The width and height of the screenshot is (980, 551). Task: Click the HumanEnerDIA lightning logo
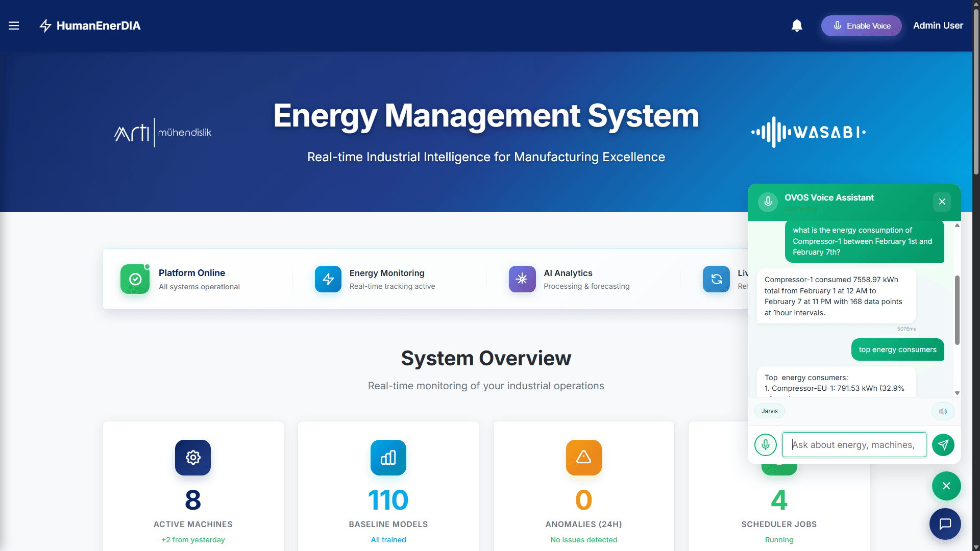point(45,26)
